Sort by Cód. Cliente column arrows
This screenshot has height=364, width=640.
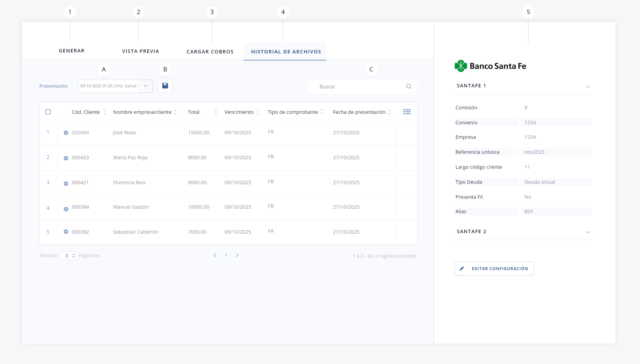105,112
